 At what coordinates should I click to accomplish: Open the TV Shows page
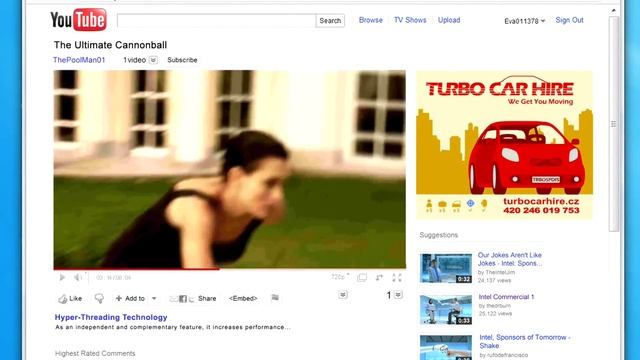(410, 20)
